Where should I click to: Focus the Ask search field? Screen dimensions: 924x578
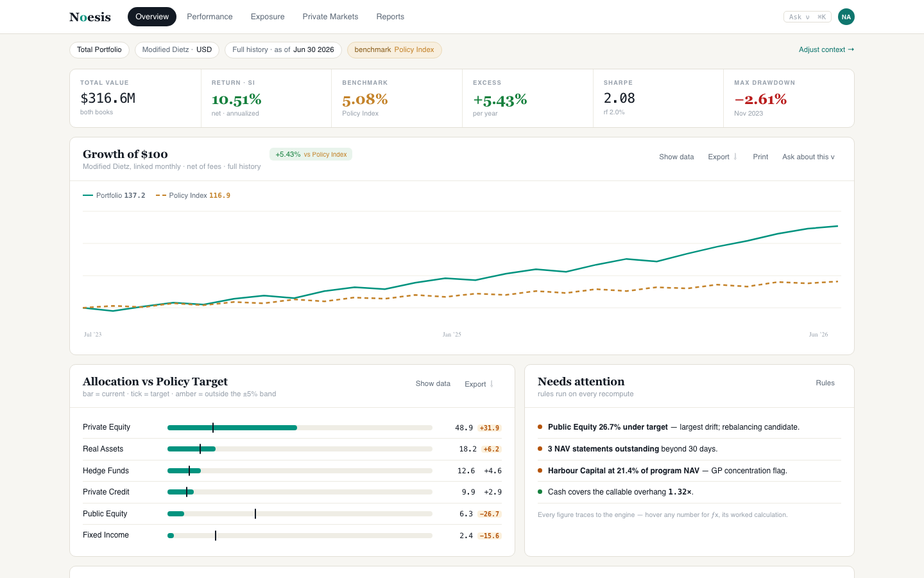click(807, 17)
